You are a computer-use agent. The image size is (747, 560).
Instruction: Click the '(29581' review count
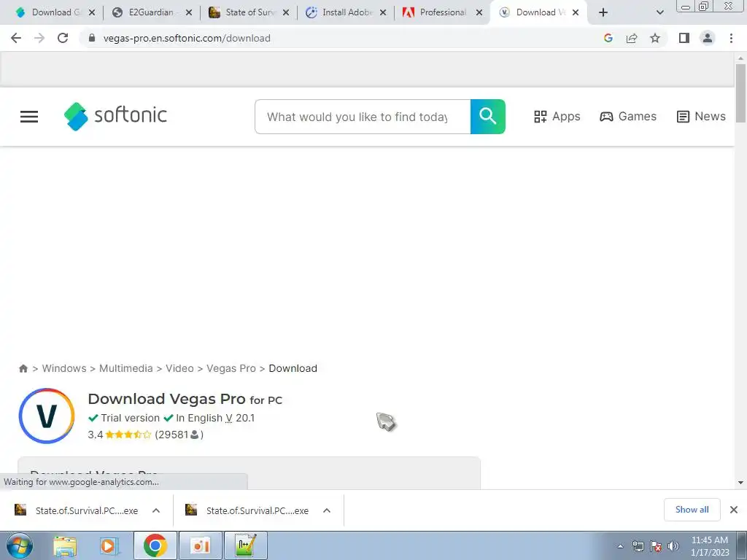pos(171,435)
